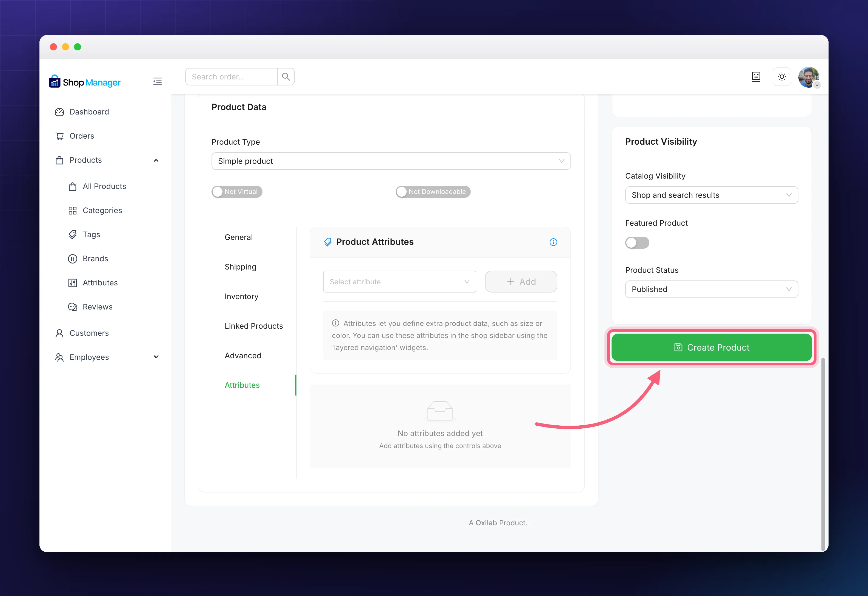Open the notifications icon in the header

tap(756, 77)
